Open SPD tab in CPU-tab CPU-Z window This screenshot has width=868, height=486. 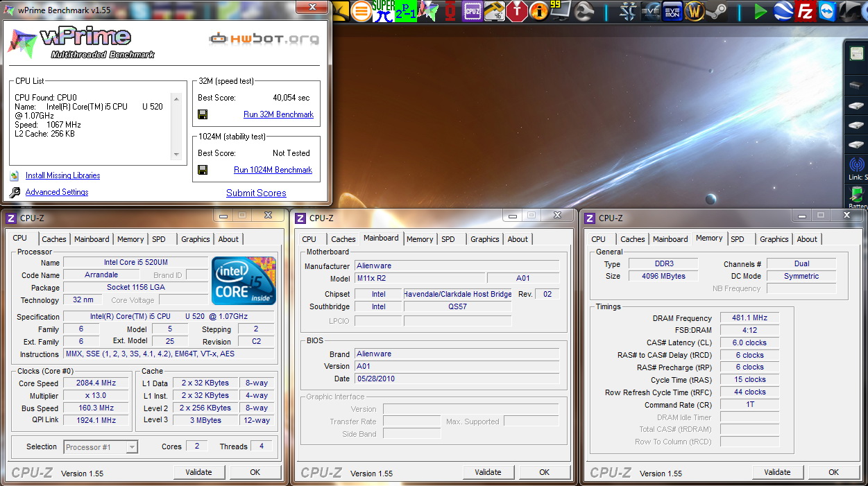159,239
